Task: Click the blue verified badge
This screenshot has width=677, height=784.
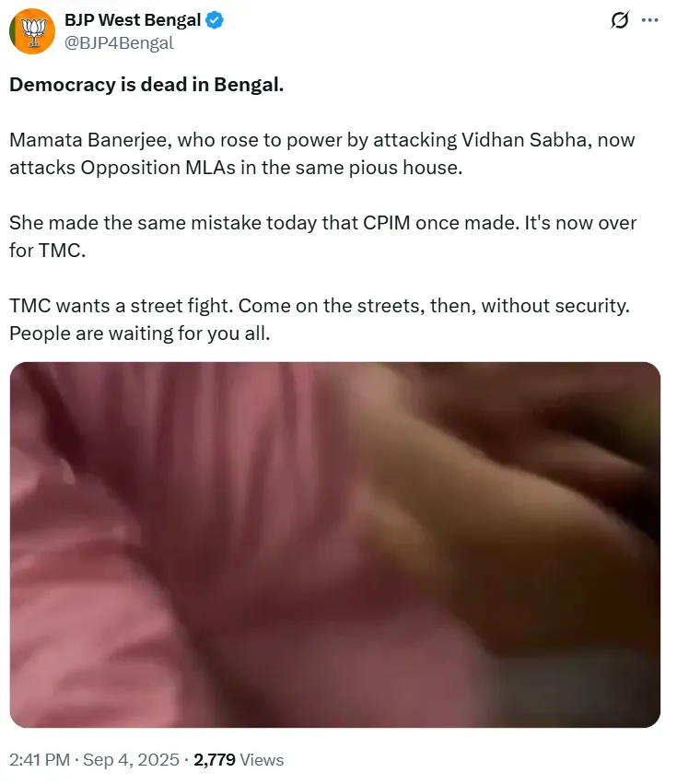Action: (x=215, y=20)
